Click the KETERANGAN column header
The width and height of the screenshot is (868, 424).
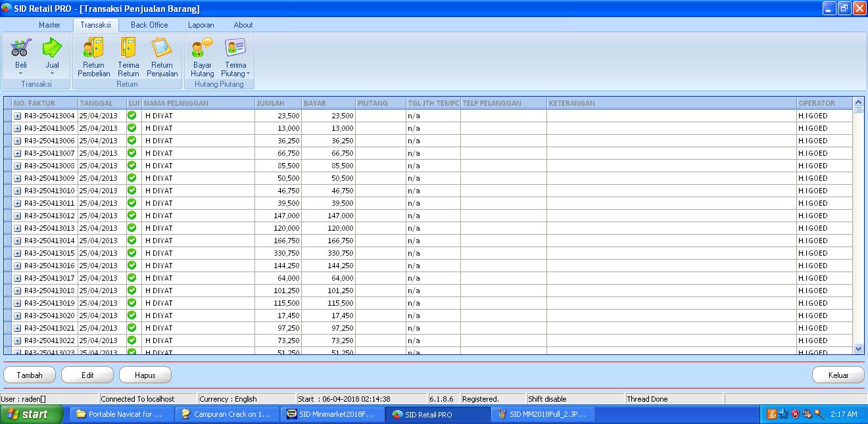click(671, 103)
